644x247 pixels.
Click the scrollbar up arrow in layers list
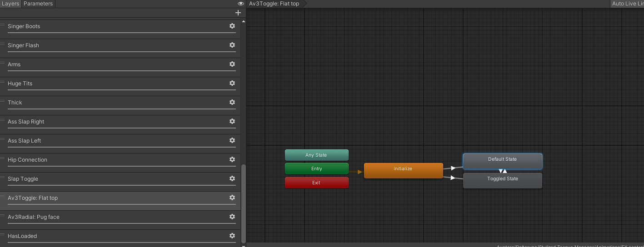243,21
